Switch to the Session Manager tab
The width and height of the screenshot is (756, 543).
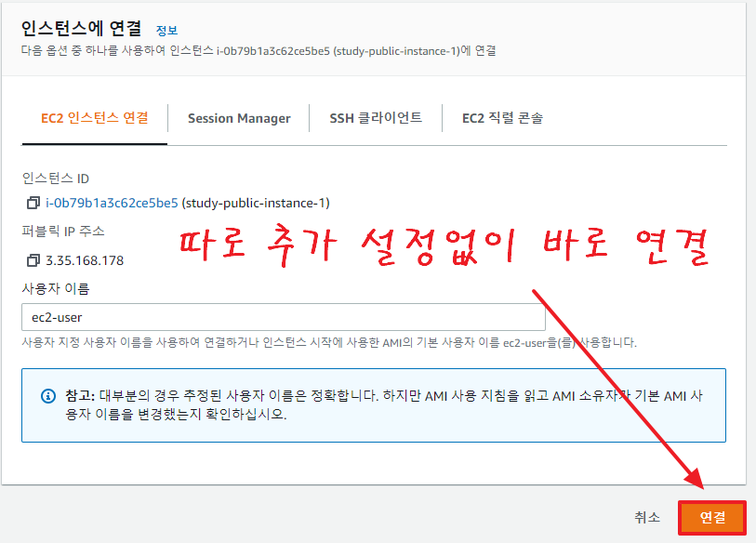point(239,118)
